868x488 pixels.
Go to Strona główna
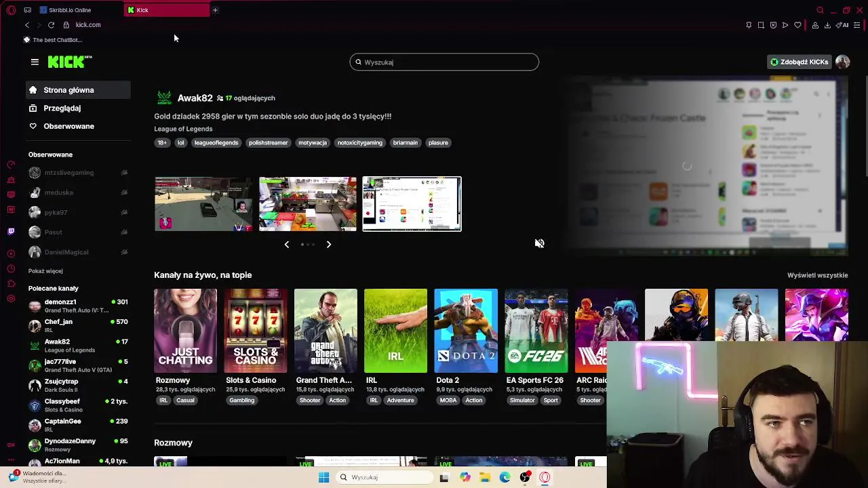point(79,90)
